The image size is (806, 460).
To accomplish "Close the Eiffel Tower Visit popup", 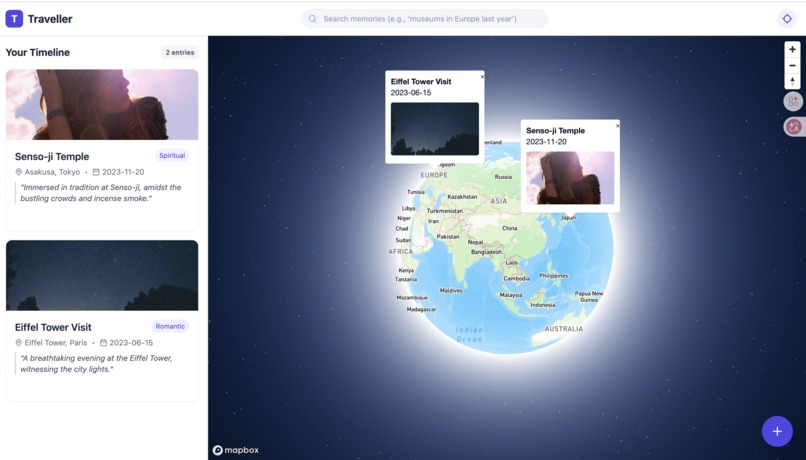I will pyautogui.click(x=482, y=77).
